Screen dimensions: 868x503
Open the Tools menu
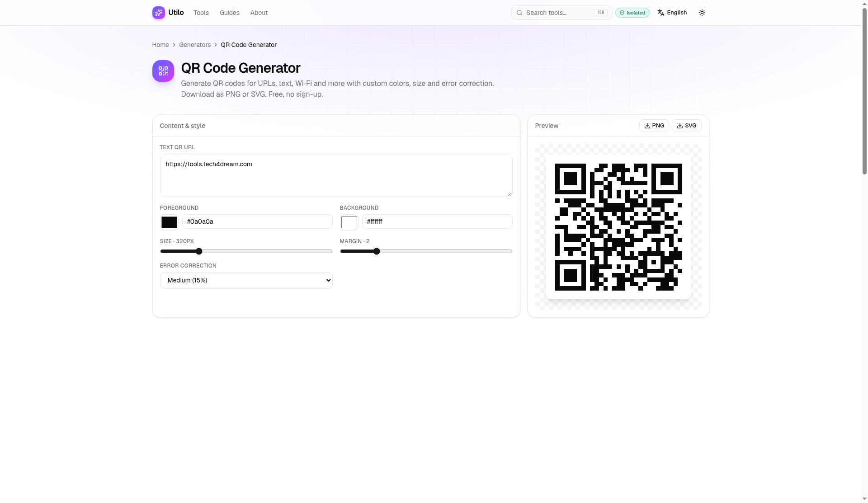[x=201, y=13]
